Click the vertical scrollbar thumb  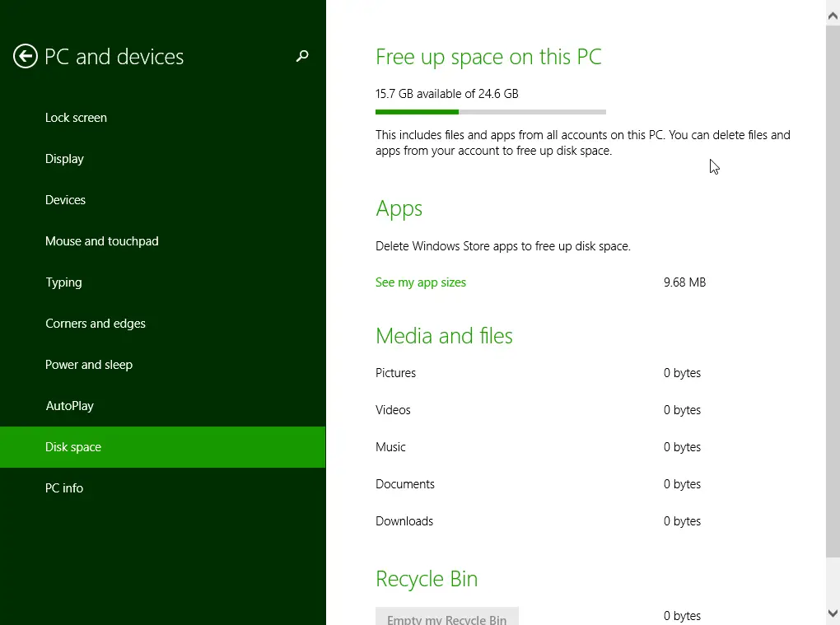[833, 291]
